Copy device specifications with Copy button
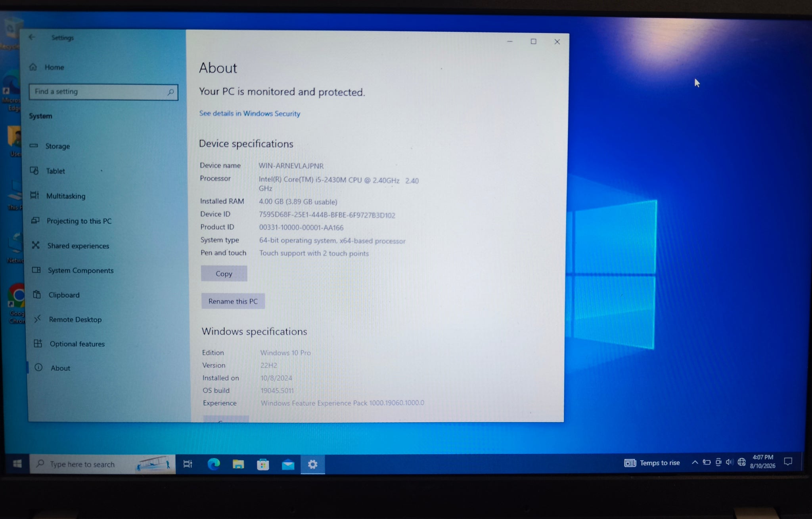This screenshot has height=519, width=812. (x=224, y=273)
